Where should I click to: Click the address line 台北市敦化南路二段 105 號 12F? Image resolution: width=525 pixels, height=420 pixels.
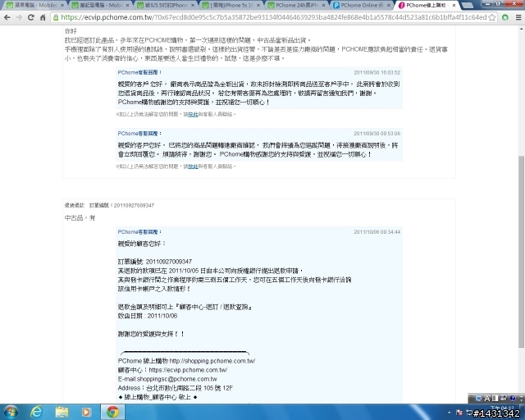point(189,388)
